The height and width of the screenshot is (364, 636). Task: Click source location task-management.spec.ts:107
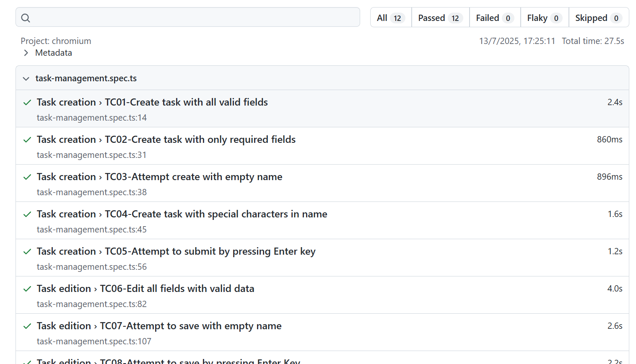pyautogui.click(x=94, y=341)
